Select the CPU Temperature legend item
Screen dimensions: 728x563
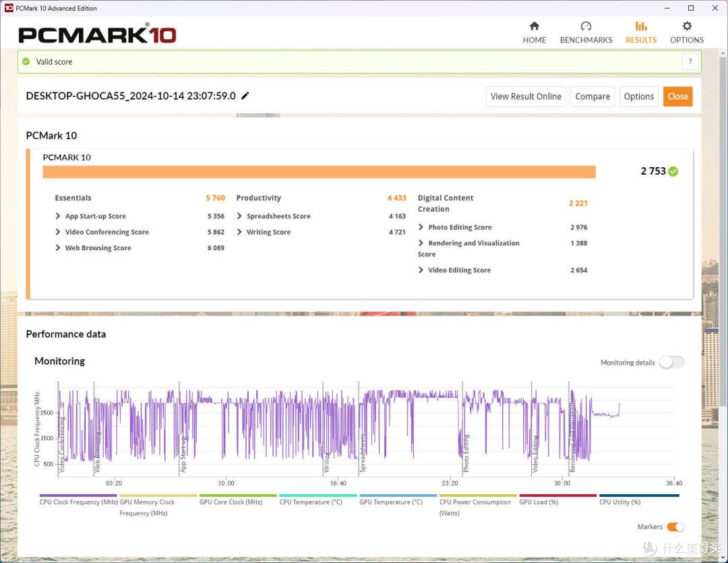[x=318, y=500]
